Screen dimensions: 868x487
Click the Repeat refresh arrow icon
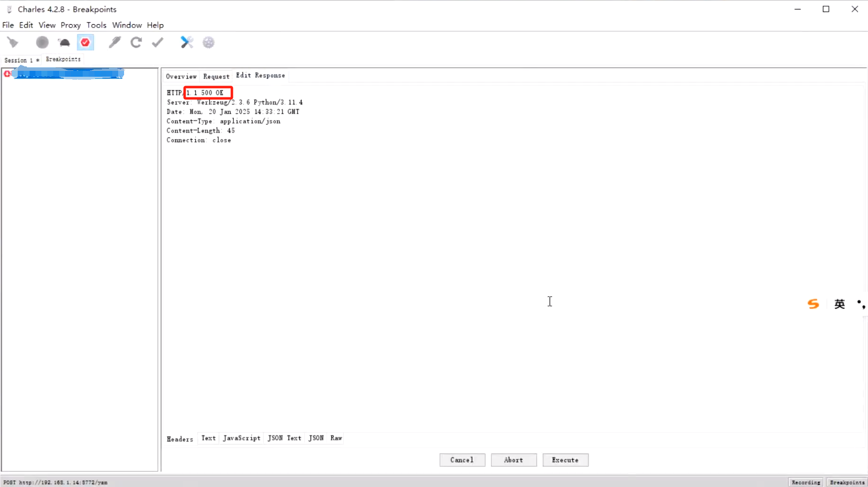(136, 42)
